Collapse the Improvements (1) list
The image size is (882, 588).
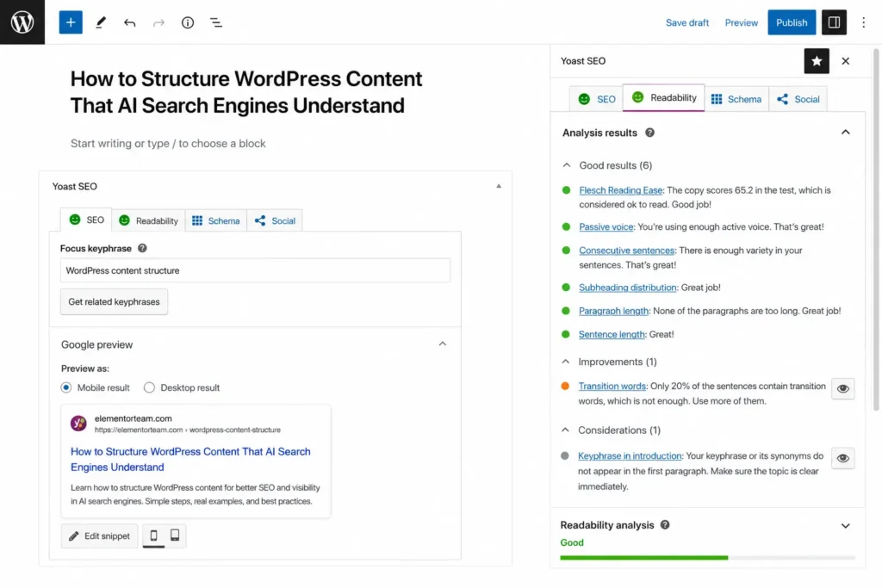565,362
